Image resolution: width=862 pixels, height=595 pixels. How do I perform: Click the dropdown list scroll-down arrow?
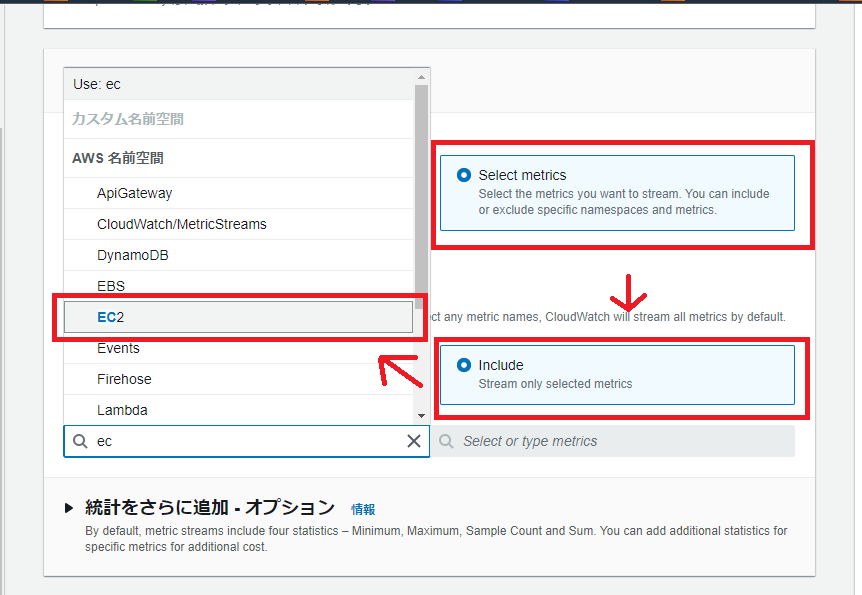click(422, 416)
